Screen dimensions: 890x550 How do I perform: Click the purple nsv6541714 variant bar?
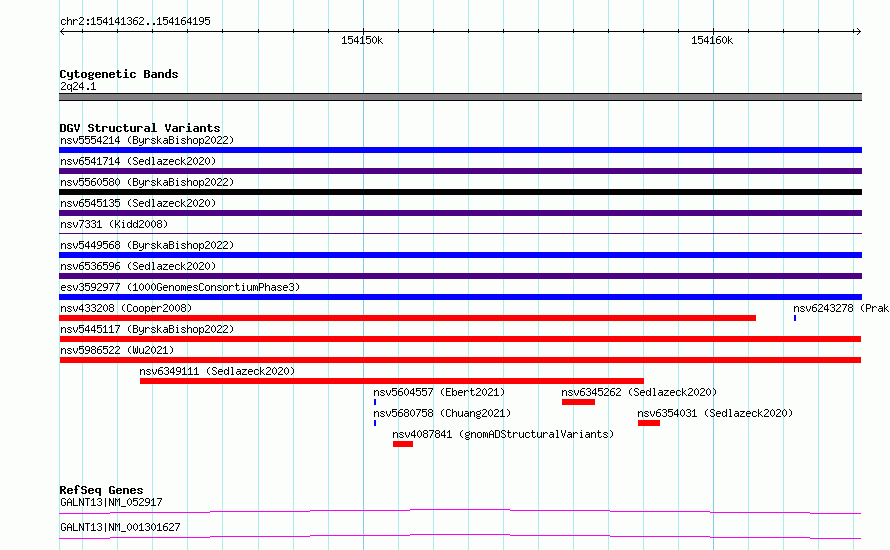460,171
